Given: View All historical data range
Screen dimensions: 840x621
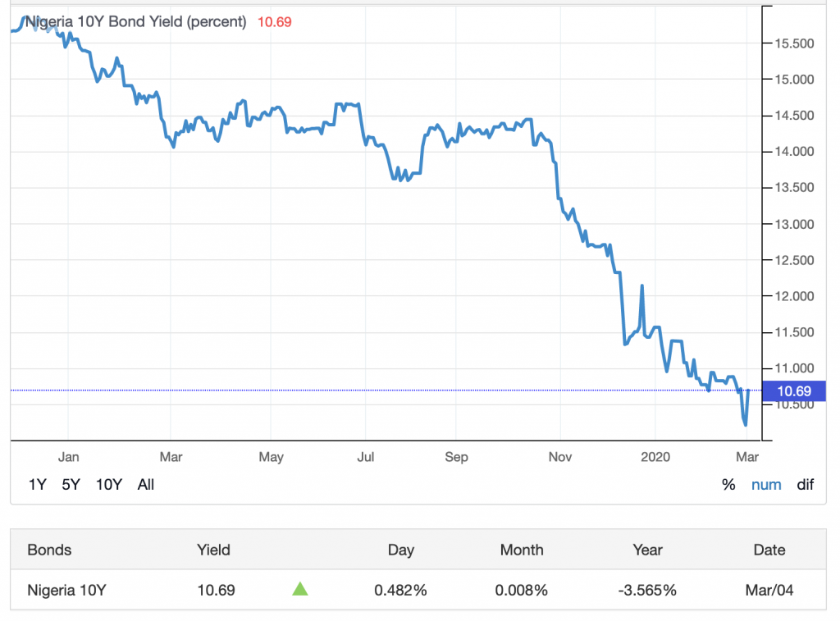Looking at the screenshot, I should click(x=146, y=484).
